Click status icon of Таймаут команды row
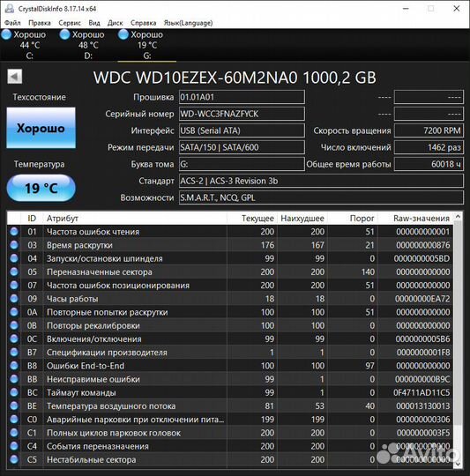470x476 pixels. (14, 392)
